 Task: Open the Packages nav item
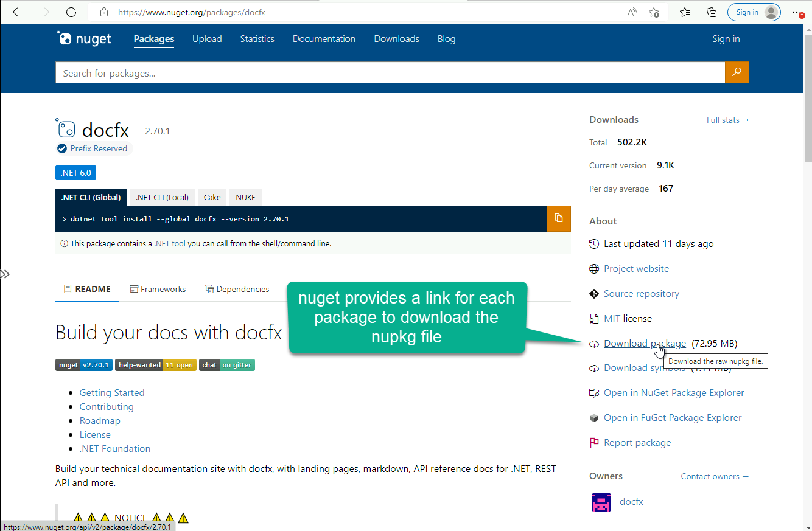154,39
